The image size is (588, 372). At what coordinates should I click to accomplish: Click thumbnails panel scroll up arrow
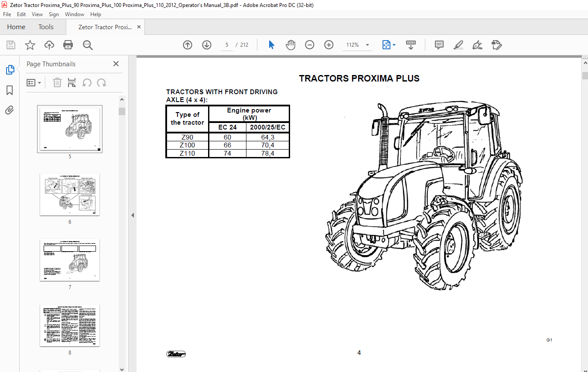pos(122,99)
